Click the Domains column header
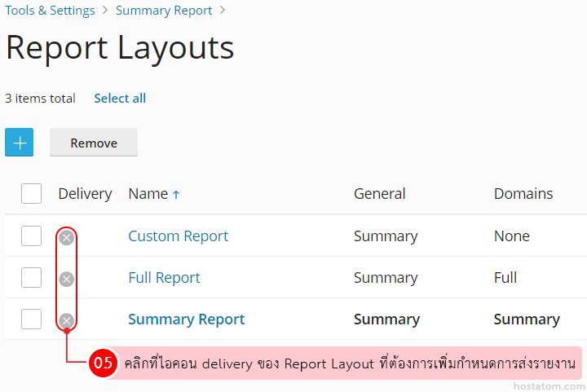 (x=523, y=194)
